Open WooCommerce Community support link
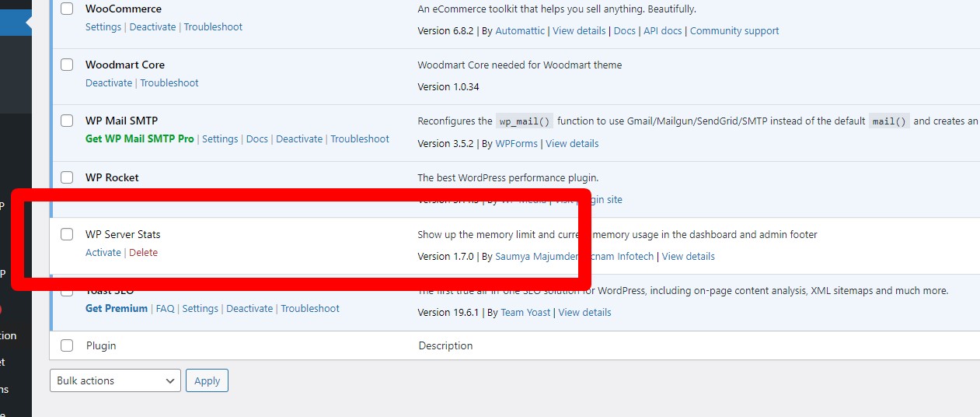Screen dimensions: 980x417 (x=734, y=31)
